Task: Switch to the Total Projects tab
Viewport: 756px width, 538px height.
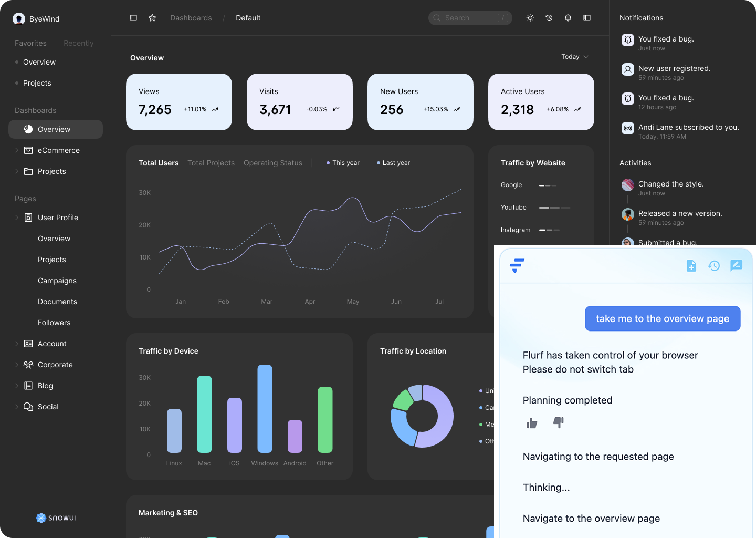Action: (211, 163)
